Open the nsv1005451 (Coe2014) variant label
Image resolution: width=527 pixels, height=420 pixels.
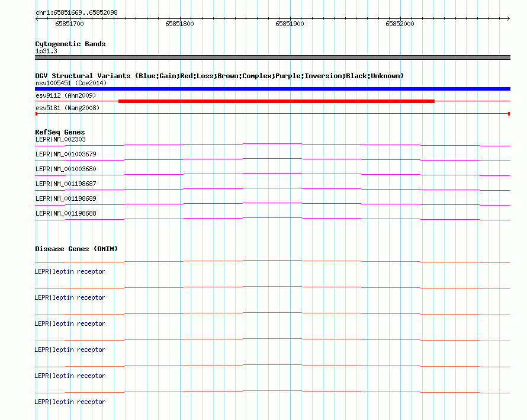click(71, 83)
